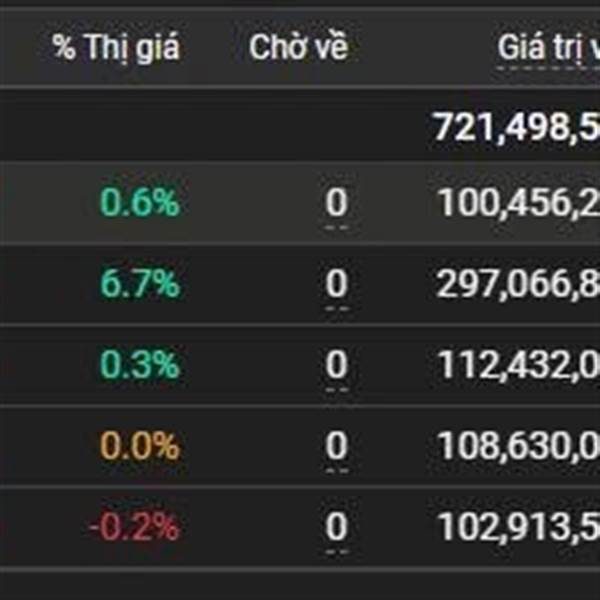Select the 0.6% market price change cell
The width and height of the screenshot is (600, 600).
pyautogui.click(x=140, y=202)
